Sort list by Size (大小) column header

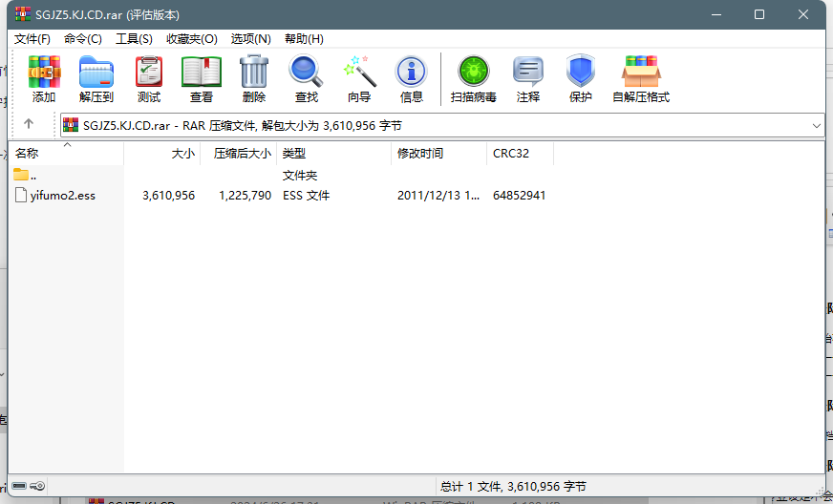pyautogui.click(x=182, y=154)
